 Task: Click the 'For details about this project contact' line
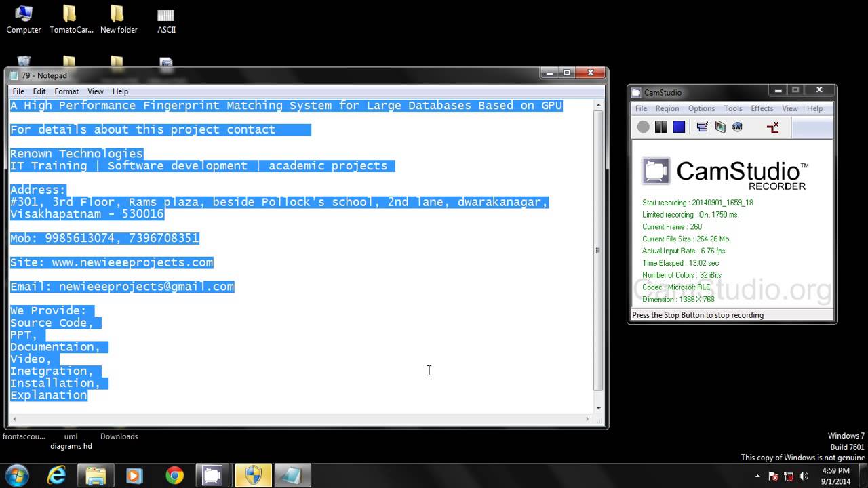click(x=142, y=129)
